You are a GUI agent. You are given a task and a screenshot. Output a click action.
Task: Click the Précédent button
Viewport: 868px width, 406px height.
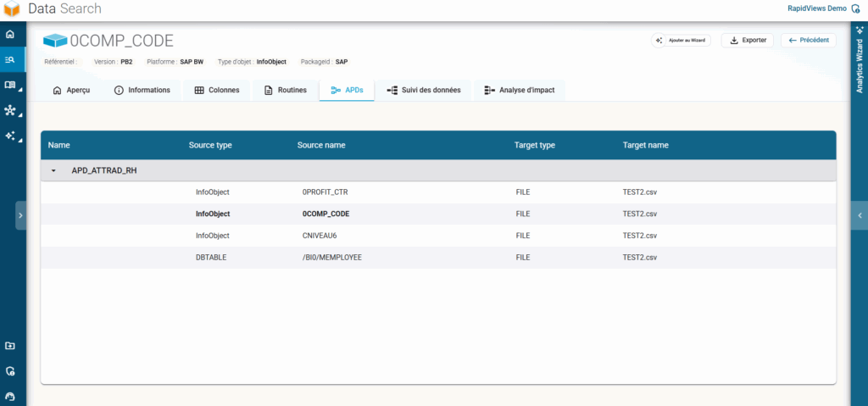click(x=808, y=40)
